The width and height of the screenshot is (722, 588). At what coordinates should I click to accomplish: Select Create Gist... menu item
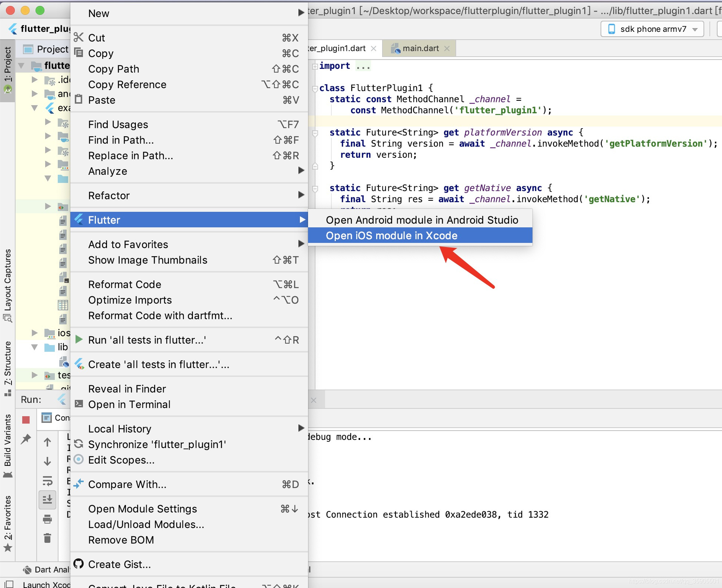coord(189,564)
